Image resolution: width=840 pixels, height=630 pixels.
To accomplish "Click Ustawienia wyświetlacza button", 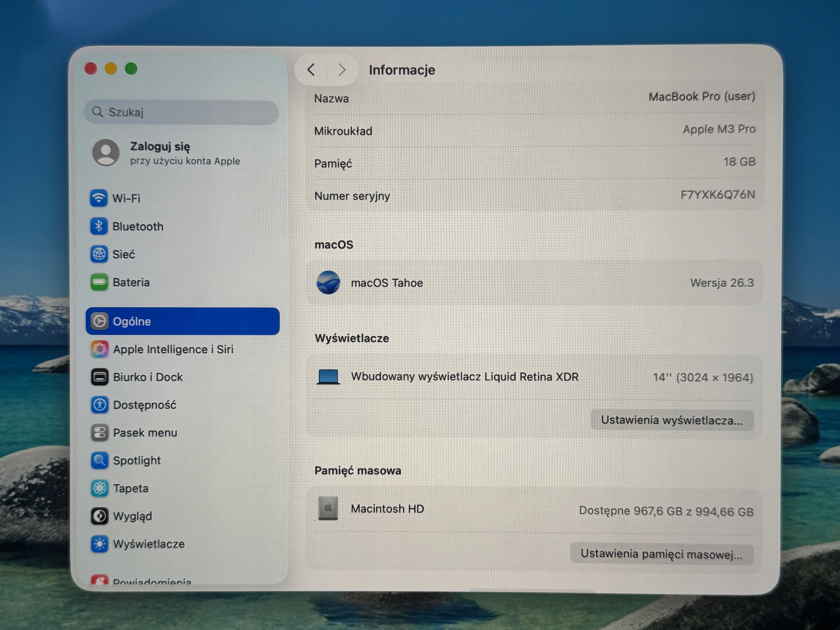I will [671, 420].
